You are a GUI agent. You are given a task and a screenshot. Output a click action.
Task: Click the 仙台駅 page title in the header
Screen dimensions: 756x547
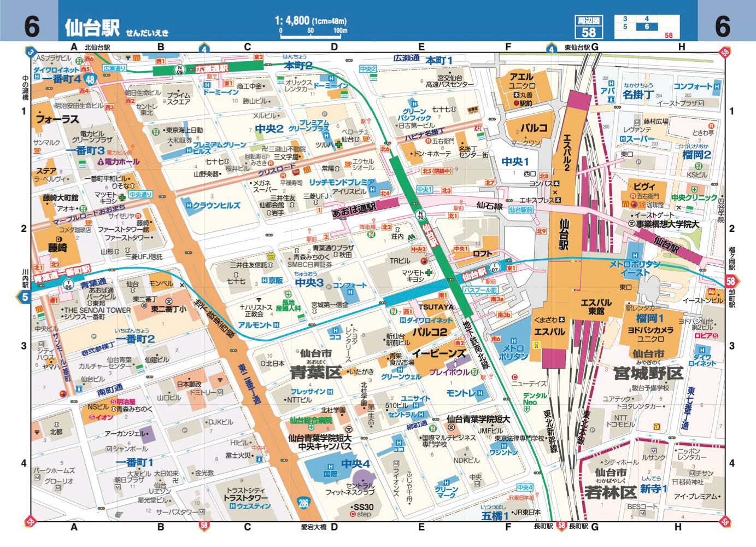coord(92,27)
